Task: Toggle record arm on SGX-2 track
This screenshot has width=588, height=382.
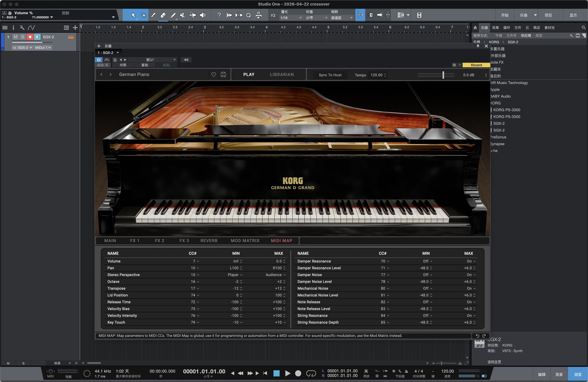Action: (30, 37)
